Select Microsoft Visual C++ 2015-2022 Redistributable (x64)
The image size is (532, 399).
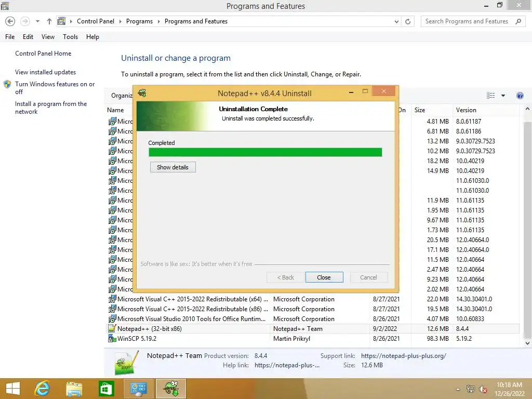click(x=313, y=299)
